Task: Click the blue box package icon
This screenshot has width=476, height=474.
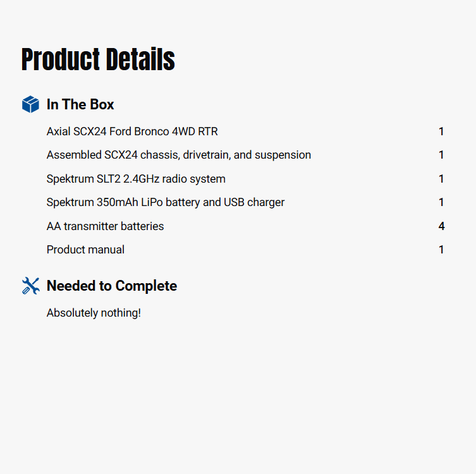Action: (30, 104)
